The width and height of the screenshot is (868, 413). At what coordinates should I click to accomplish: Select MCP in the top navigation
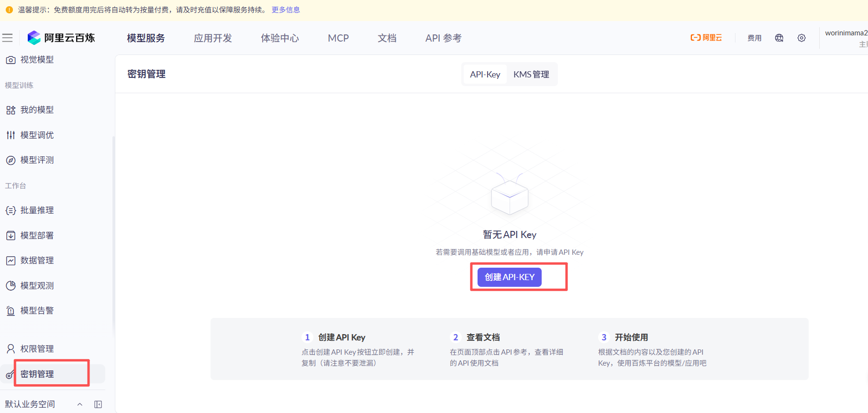pos(338,38)
